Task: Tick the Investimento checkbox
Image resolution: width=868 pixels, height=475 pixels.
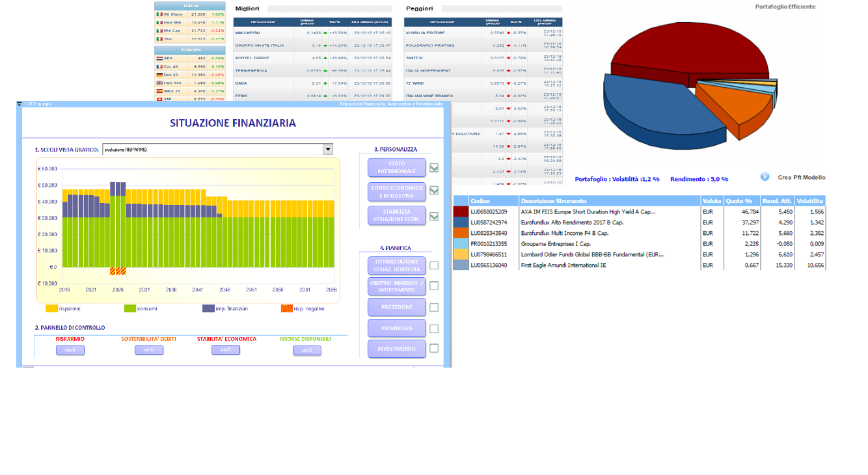Action: coord(434,349)
